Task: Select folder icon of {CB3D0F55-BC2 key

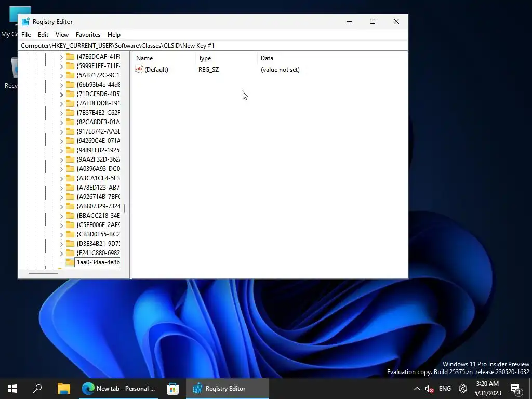Action: pyautogui.click(x=70, y=234)
